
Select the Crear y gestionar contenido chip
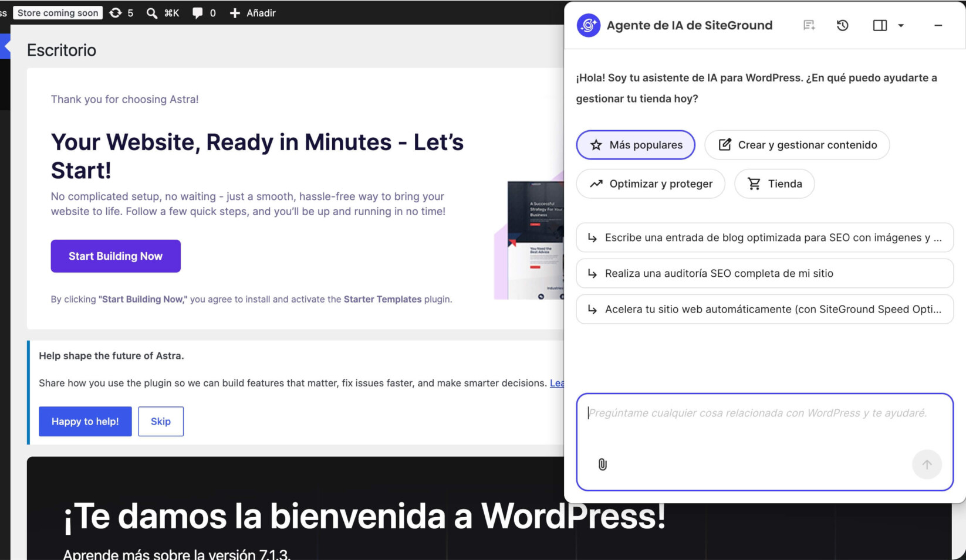click(797, 145)
